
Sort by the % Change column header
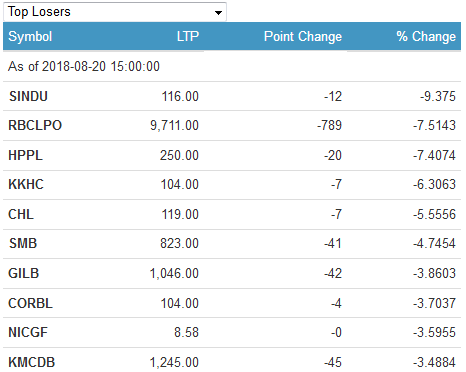coord(426,36)
